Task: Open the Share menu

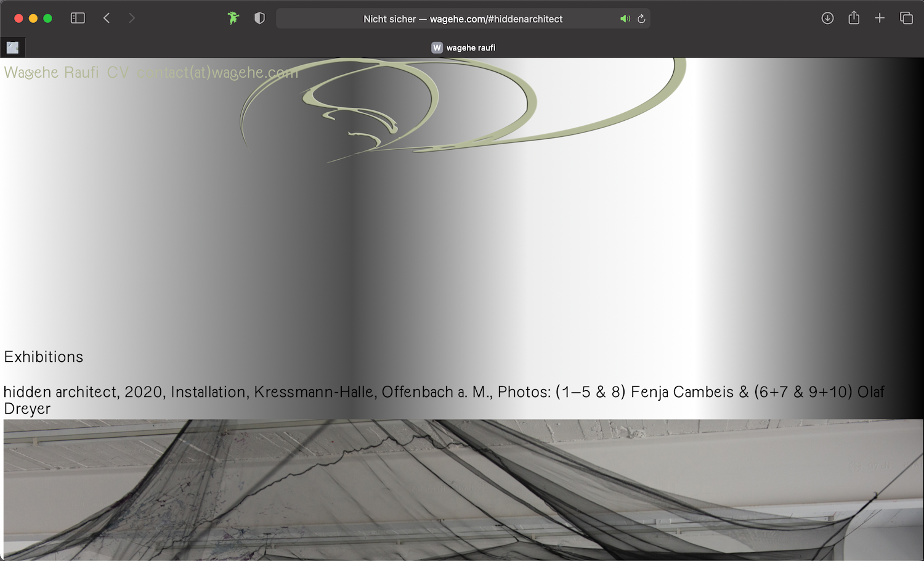Action: coord(854,18)
